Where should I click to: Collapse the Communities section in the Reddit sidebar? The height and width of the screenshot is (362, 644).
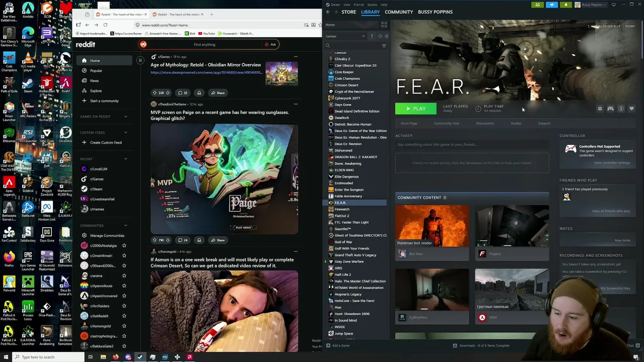(x=126, y=225)
